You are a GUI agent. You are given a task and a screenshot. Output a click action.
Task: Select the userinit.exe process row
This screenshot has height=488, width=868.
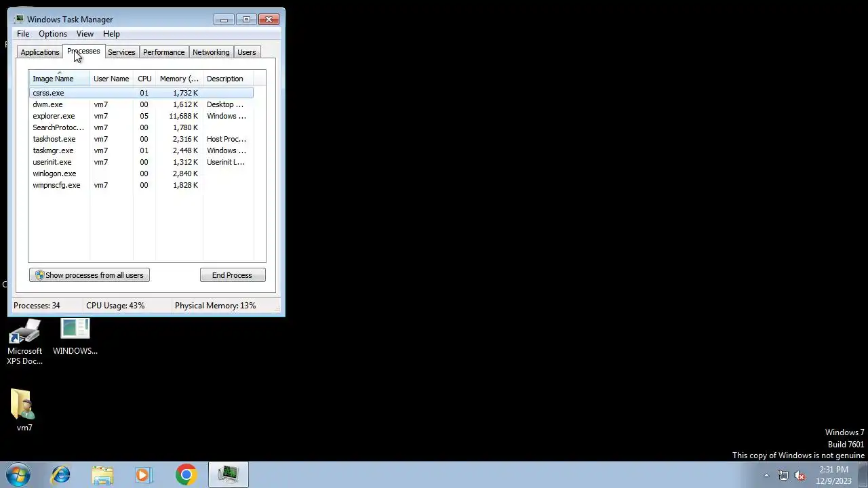click(x=141, y=162)
